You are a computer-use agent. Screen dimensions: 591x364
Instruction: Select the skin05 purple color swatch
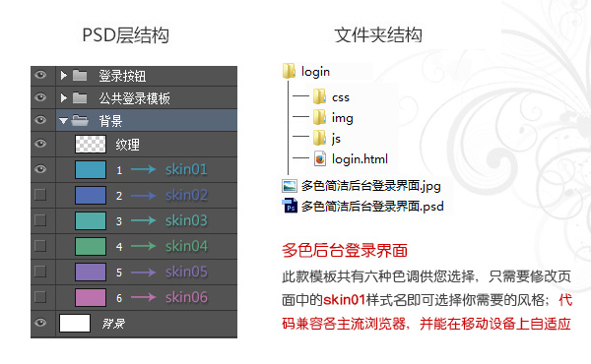(91, 272)
